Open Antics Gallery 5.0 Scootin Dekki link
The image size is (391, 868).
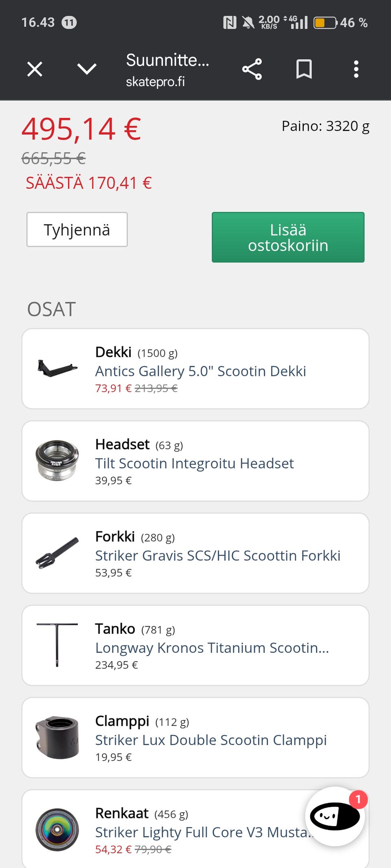(x=200, y=371)
